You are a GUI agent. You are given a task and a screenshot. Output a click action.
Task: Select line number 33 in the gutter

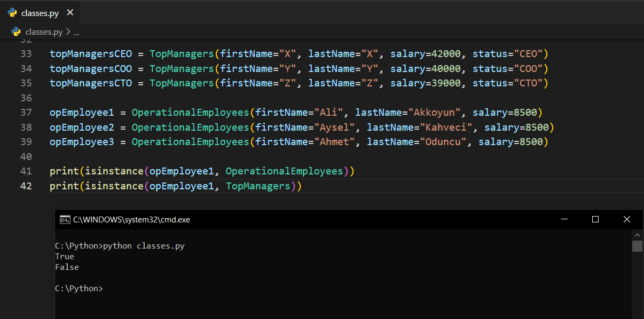point(26,54)
